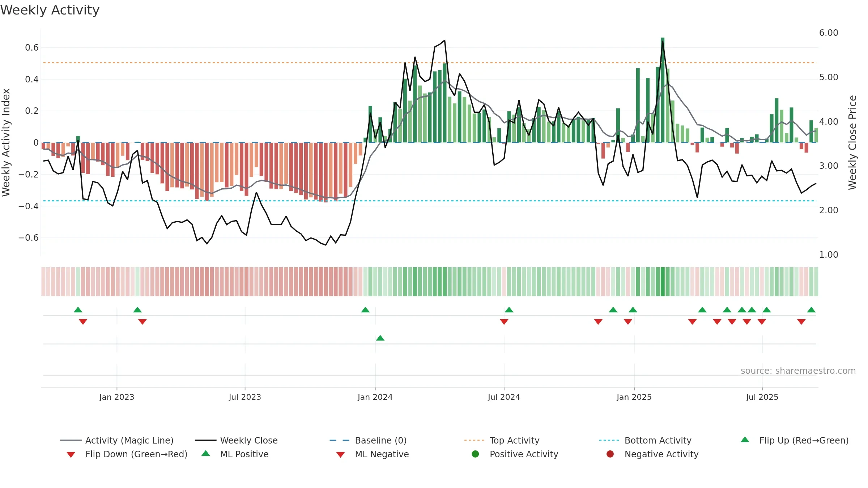Click the Top Activity legend line icon

[x=474, y=440]
